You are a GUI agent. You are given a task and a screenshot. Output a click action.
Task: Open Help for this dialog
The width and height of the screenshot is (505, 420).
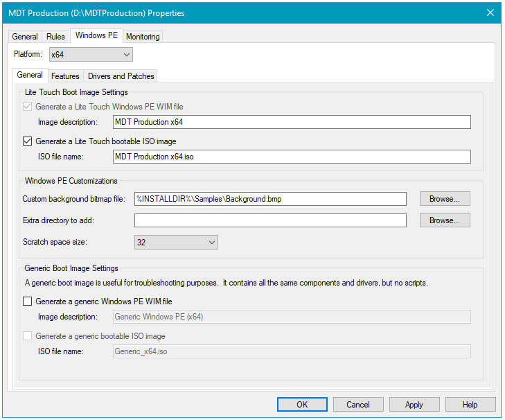pyautogui.click(x=470, y=404)
